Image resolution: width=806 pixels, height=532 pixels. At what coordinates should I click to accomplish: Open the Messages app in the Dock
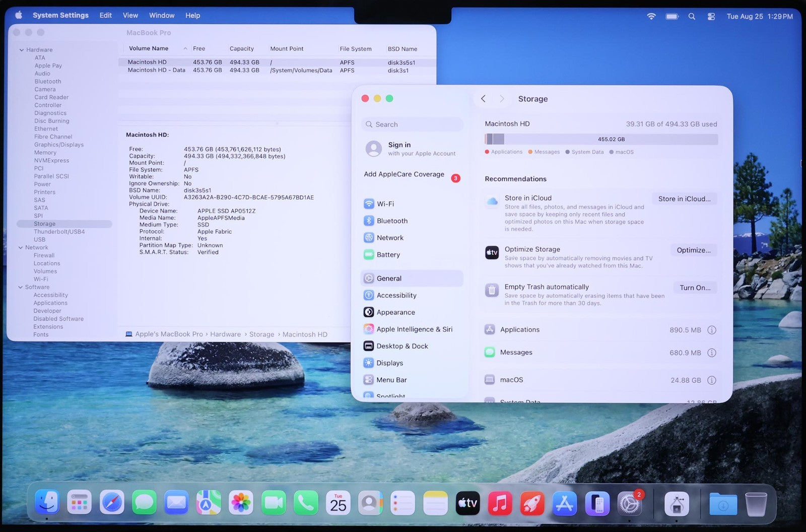pyautogui.click(x=144, y=502)
